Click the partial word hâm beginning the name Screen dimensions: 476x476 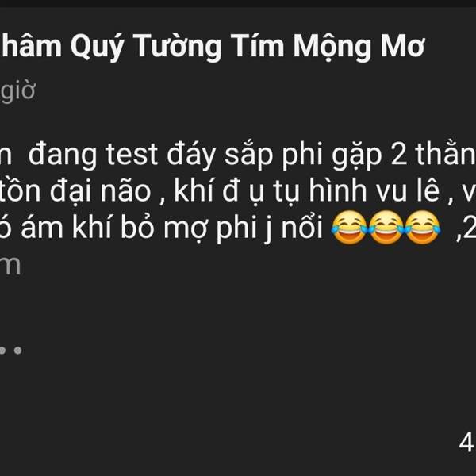tap(31, 45)
